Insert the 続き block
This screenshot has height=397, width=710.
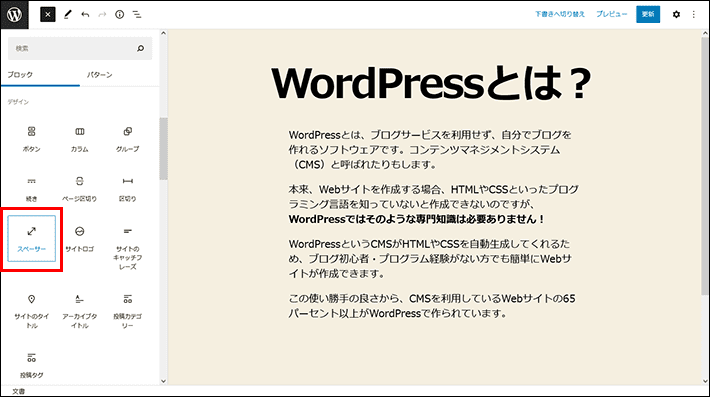point(31,189)
